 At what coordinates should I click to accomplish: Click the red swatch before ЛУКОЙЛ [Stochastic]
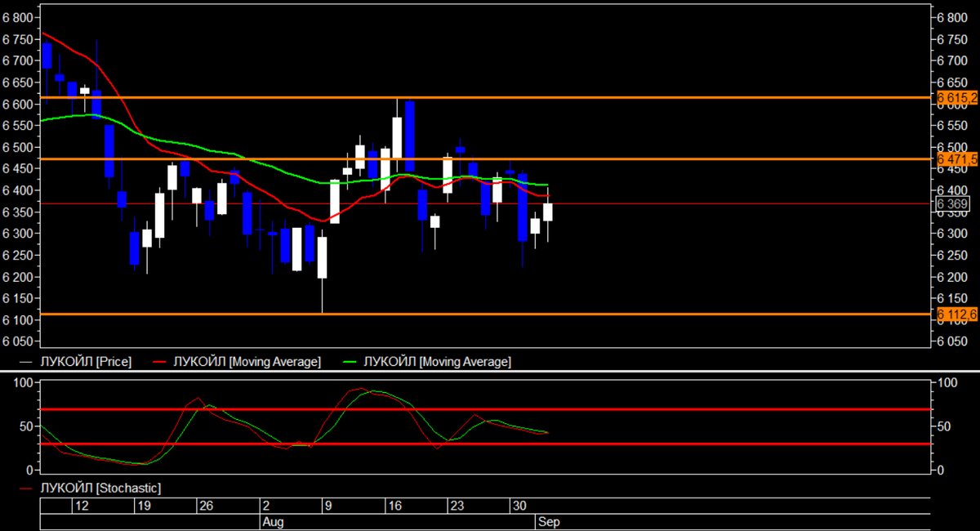point(25,489)
